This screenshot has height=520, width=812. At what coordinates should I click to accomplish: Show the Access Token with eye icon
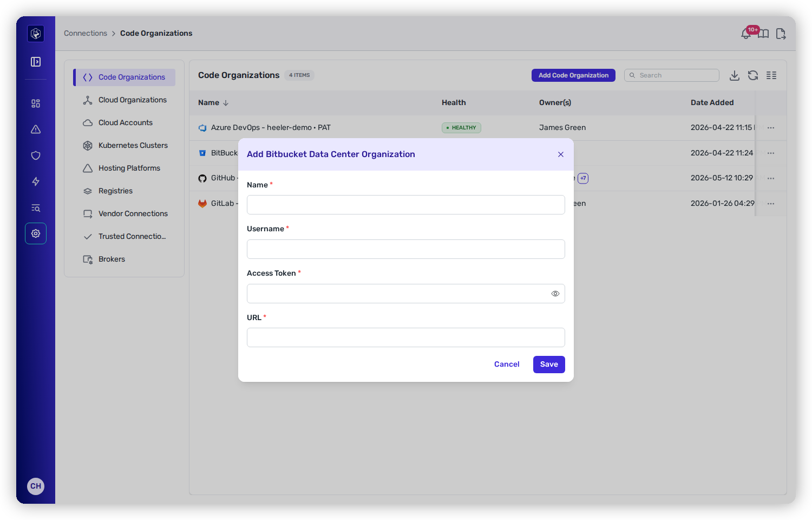(555, 294)
